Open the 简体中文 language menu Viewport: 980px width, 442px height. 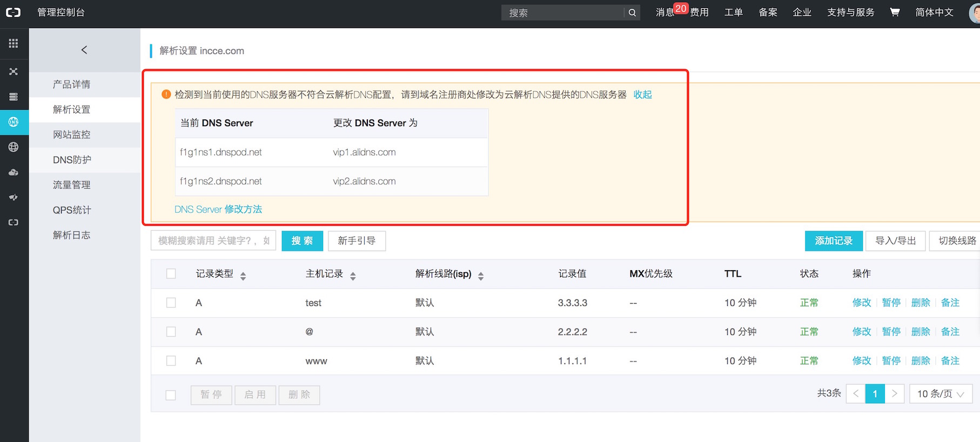point(934,12)
